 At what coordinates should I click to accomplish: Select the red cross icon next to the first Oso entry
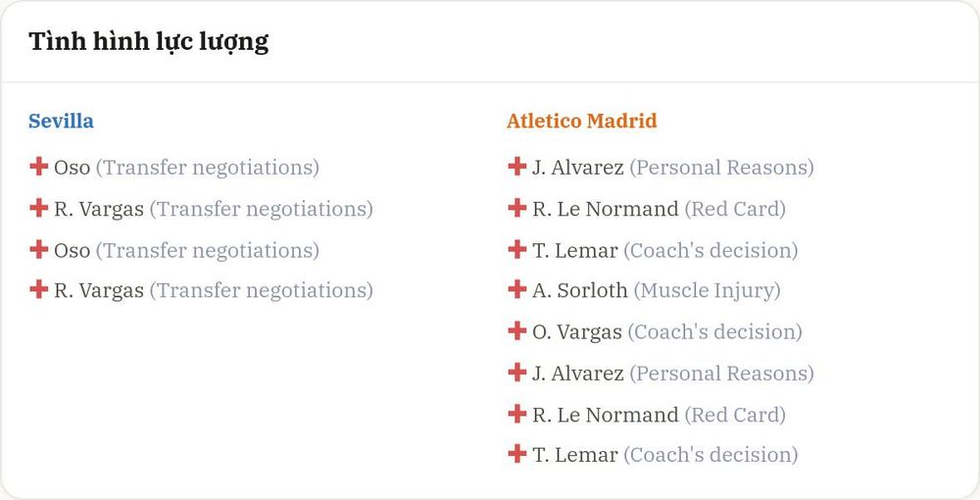(39, 167)
